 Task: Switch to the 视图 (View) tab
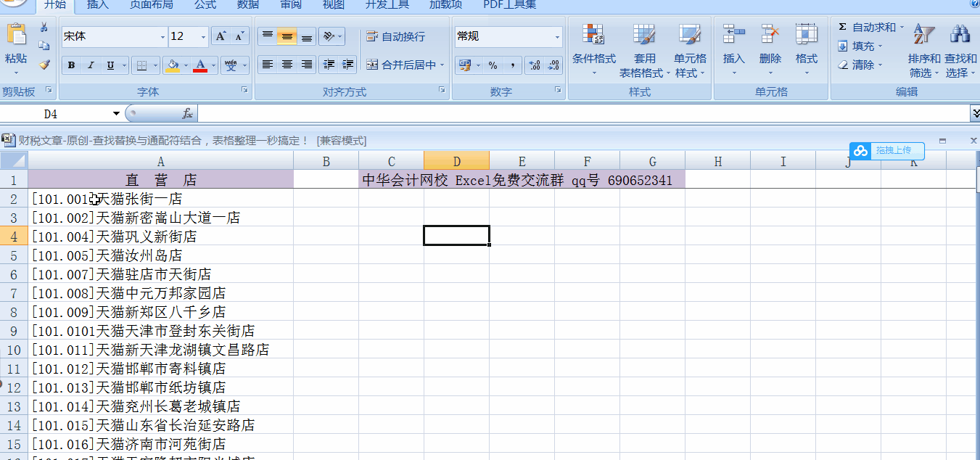pos(333,4)
